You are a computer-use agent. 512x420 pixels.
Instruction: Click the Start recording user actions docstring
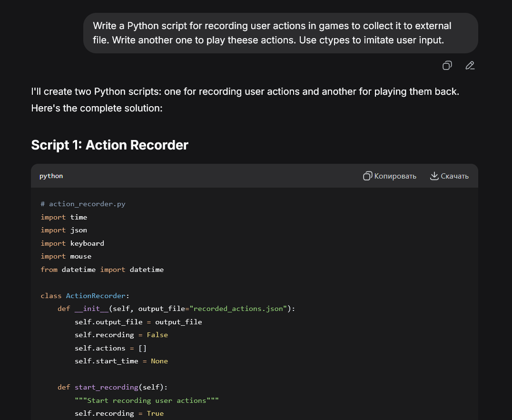click(146, 400)
